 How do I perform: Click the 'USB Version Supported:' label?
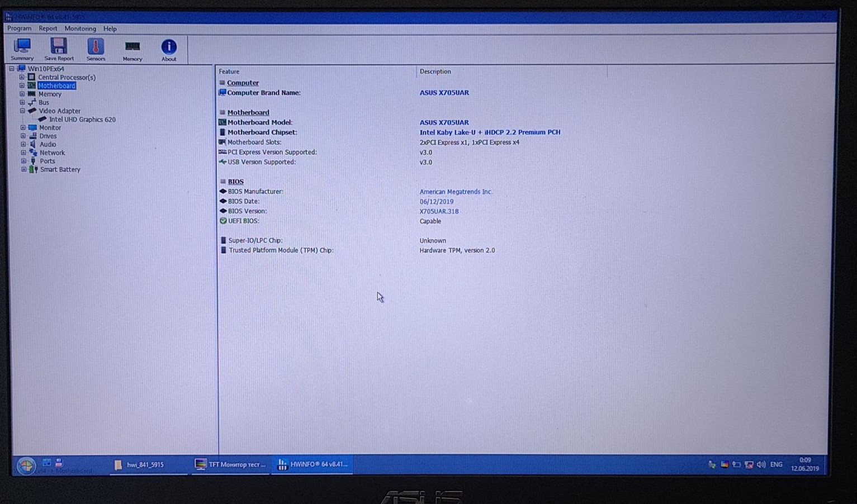[262, 162]
